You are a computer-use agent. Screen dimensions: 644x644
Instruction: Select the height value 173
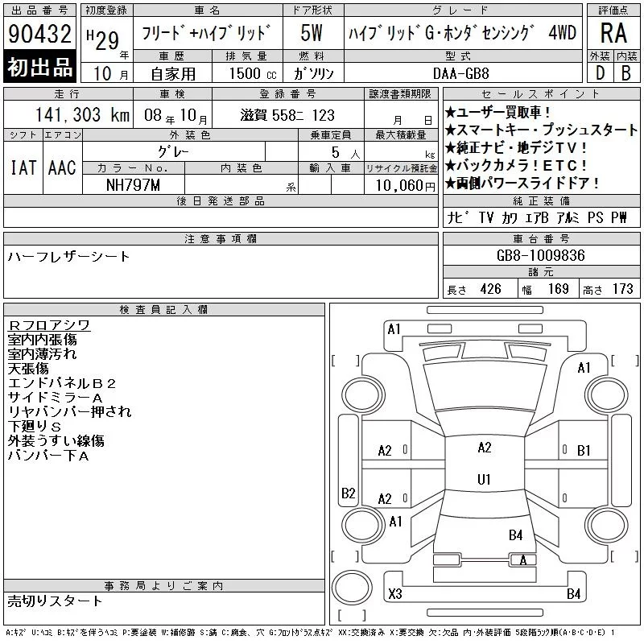point(623,289)
